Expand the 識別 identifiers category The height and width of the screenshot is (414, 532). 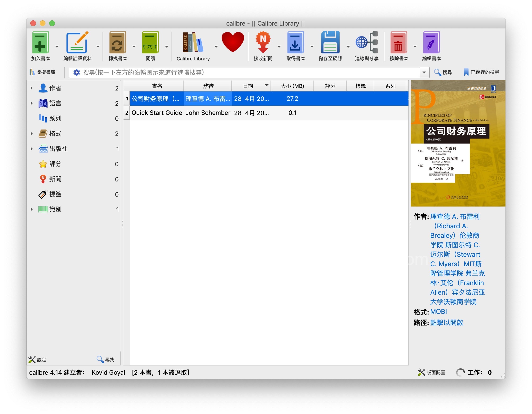(x=32, y=209)
